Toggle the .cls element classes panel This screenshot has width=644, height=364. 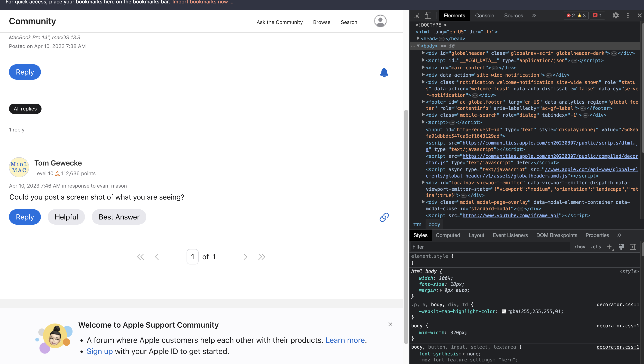point(595,247)
